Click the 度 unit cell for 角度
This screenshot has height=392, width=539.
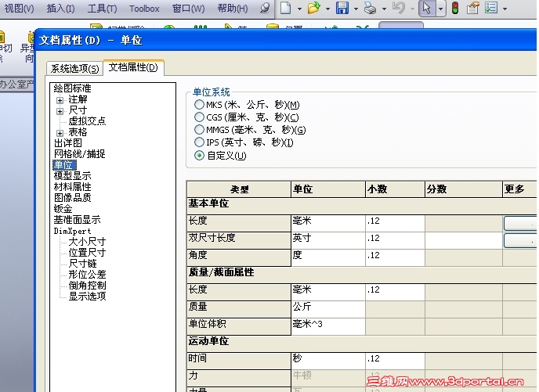[328, 257]
